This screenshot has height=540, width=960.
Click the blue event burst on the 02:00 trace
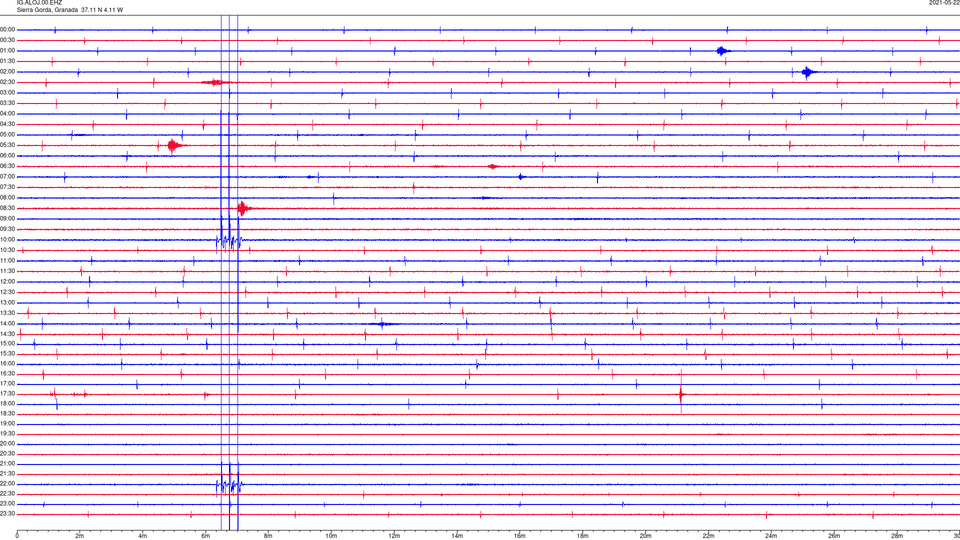coord(808,72)
